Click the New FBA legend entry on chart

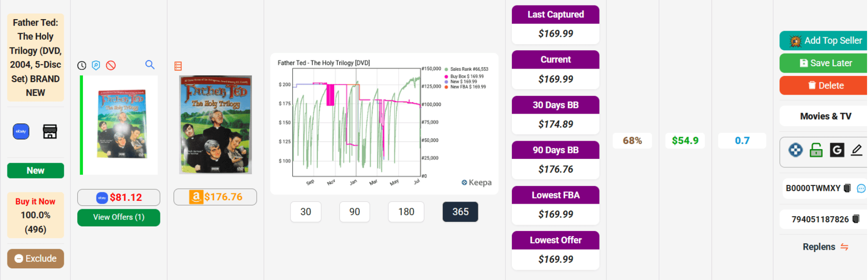click(x=465, y=87)
